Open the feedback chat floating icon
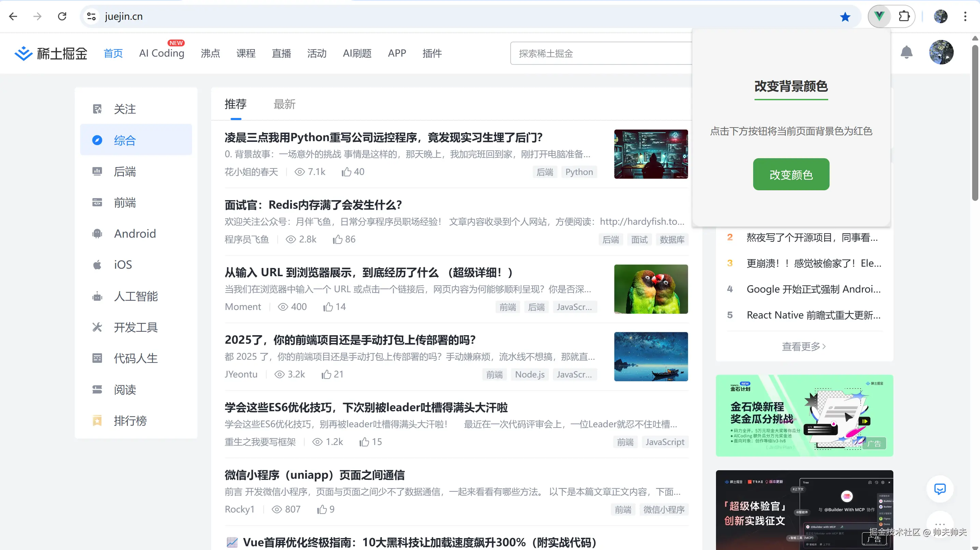 [939, 489]
